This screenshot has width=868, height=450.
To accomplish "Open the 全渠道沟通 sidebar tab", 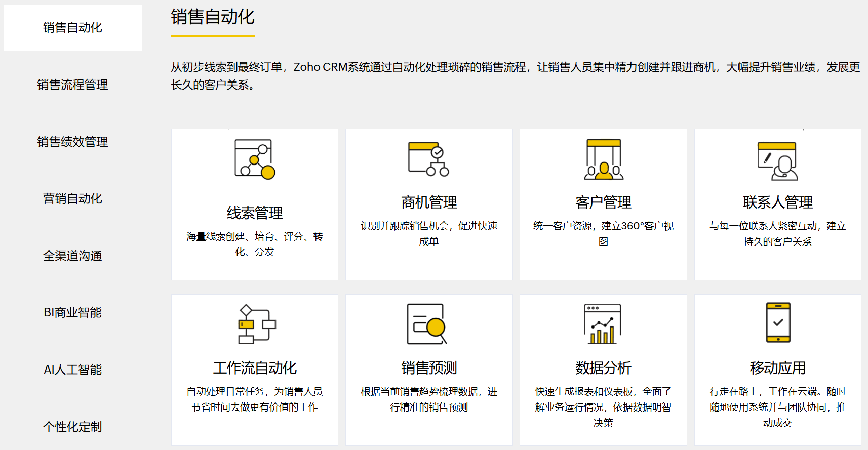I will click(x=72, y=256).
